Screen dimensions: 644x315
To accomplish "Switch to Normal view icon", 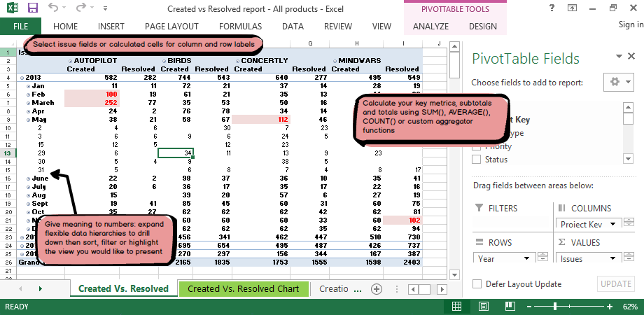I will pos(456,307).
